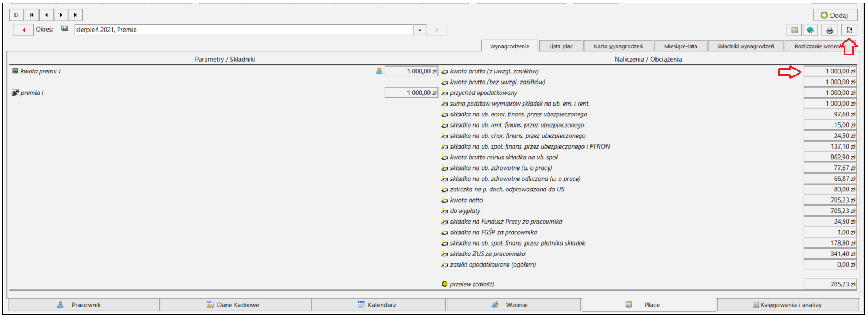Jump to the last record
The width and height of the screenshot is (868, 317).
(76, 15)
